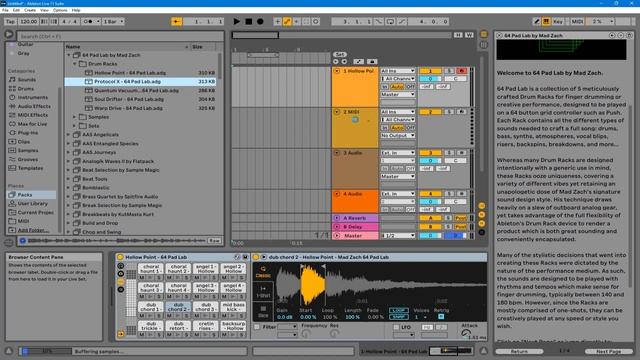Choose Classic mode in Simpler
Viewport: 640px width, 360px height.
click(x=263, y=272)
